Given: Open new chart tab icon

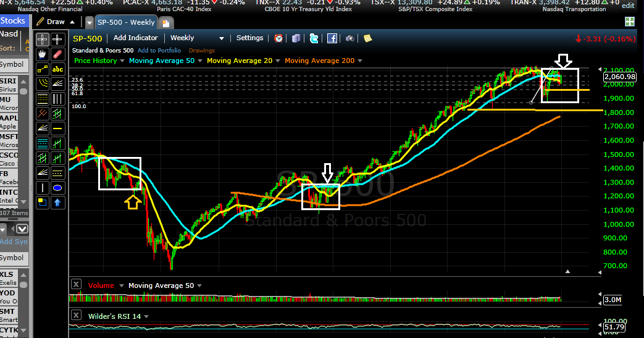Looking at the screenshot, I should click(x=165, y=23).
